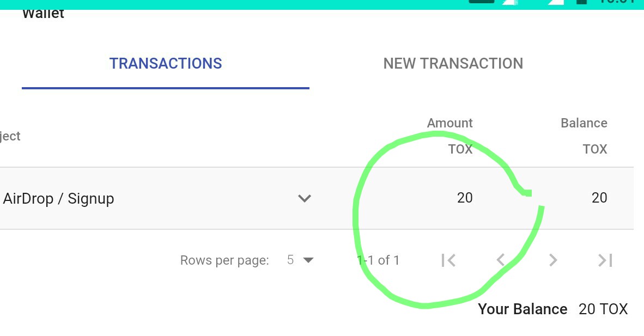Image resolution: width=644 pixels, height=336 pixels.
Task: Click the Your Balance 20 TOX total
Action: (553, 309)
